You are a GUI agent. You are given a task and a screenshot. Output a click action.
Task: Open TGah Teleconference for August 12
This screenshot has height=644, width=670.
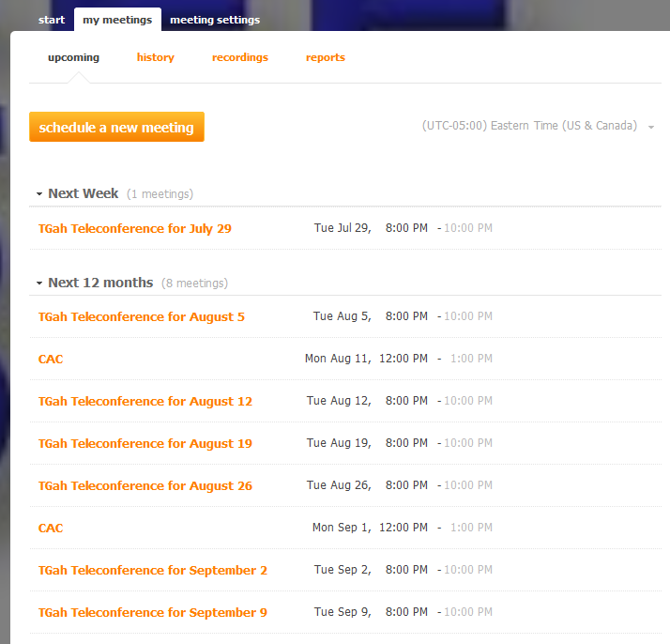click(145, 401)
